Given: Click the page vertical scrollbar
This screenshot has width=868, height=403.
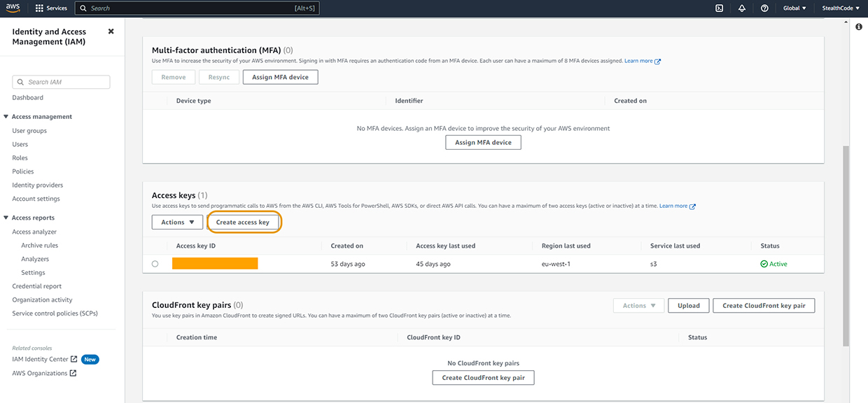Looking at the screenshot, I should (x=846, y=245).
